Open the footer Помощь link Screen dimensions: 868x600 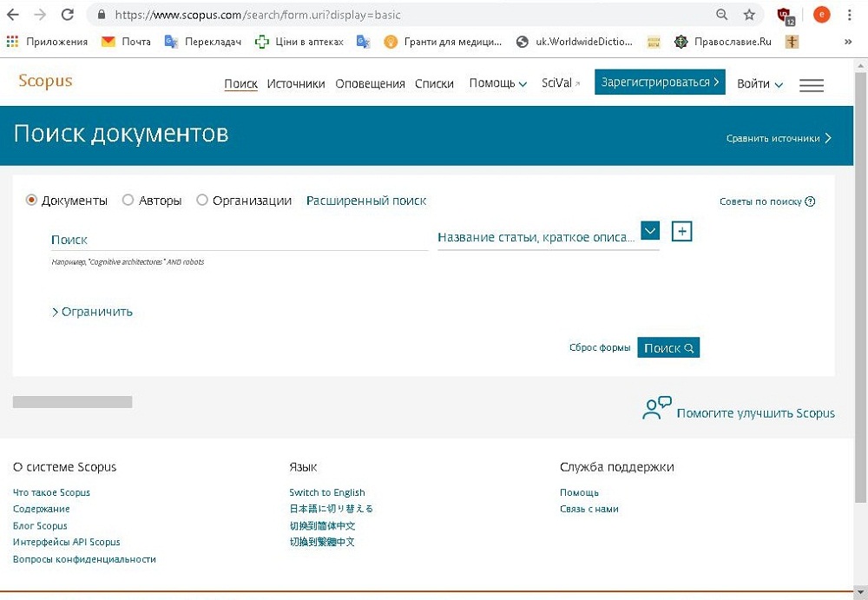pyautogui.click(x=579, y=492)
